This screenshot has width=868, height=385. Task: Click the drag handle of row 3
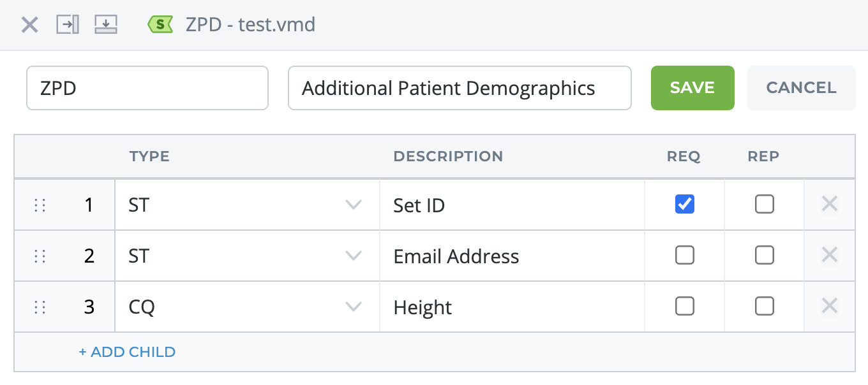[x=40, y=307]
